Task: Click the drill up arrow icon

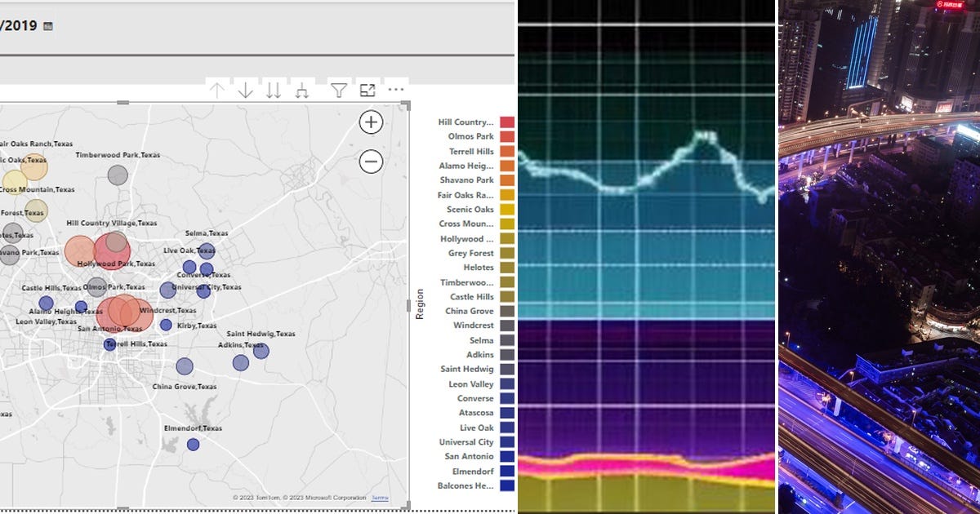Action: click(x=216, y=91)
